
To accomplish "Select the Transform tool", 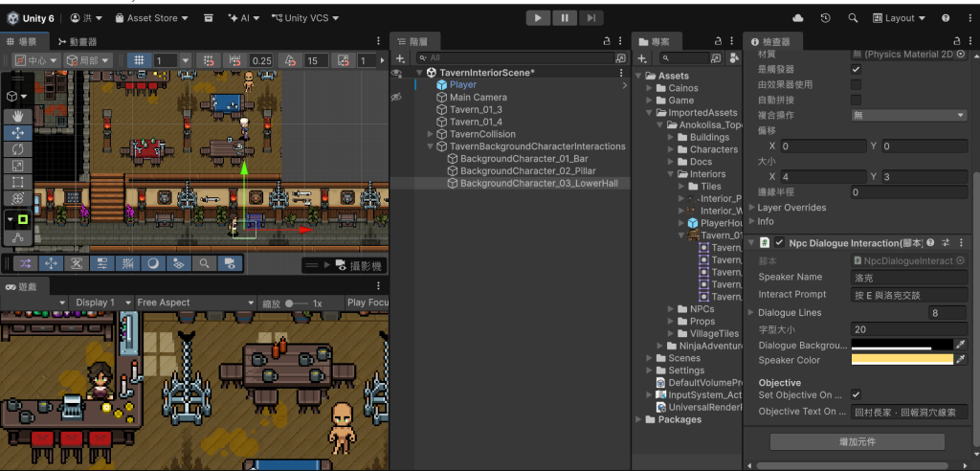I will coord(17,198).
